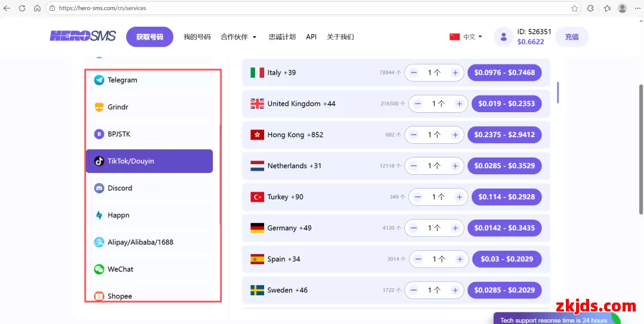Click the TikTok/Douyin logo icon

(x=99, y=161)
